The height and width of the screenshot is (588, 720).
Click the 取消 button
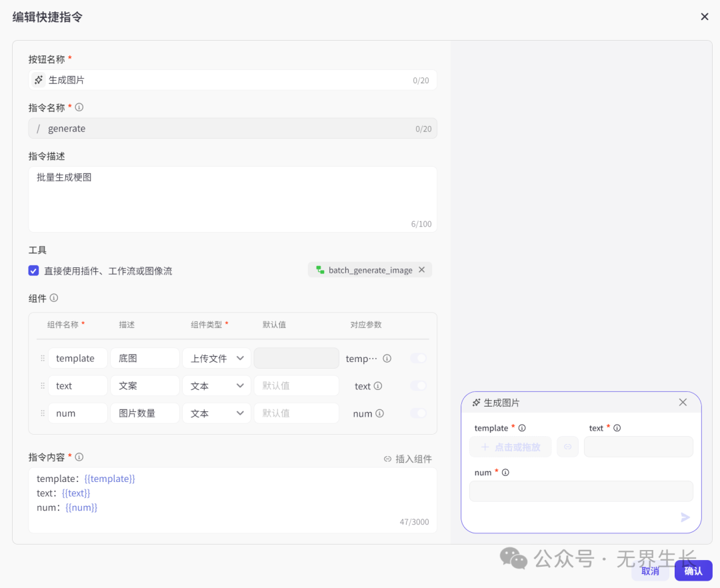(650, 571)
